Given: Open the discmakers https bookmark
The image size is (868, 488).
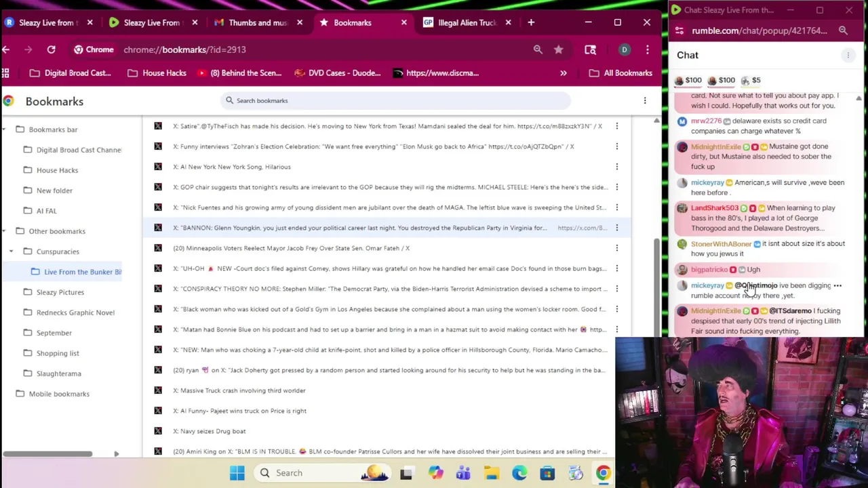Looking at the screenshot, I should click(436, 73).
